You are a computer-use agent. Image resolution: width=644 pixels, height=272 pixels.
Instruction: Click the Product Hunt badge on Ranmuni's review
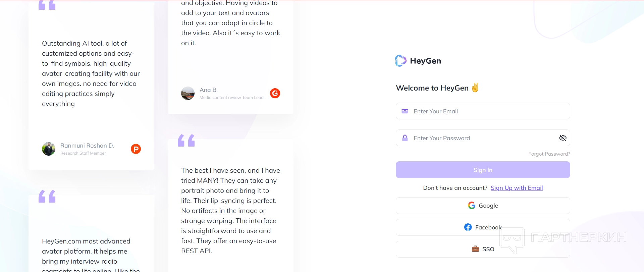(136, 149)
